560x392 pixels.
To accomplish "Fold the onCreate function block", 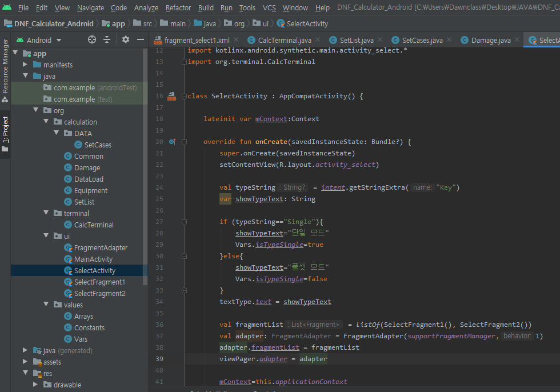I will [x=184, y=142].
